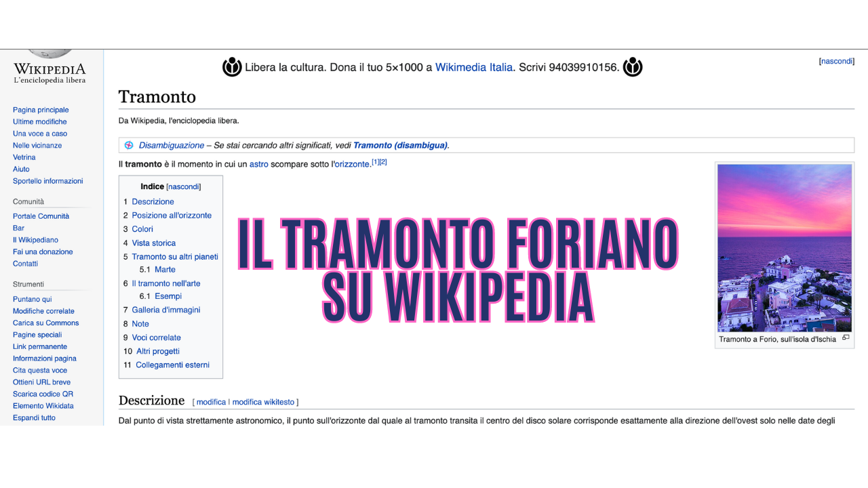Click Espandi tutto in sidebar

(34, 418)
